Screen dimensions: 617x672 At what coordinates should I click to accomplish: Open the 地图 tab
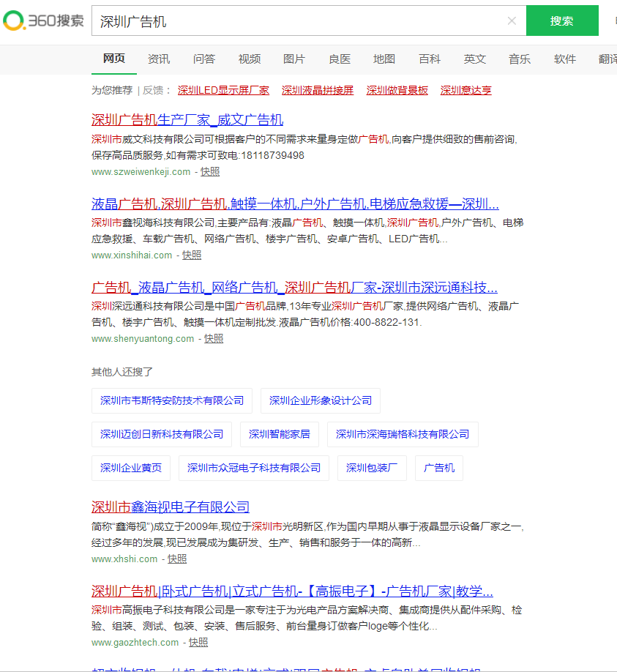[x=384, y=59]
